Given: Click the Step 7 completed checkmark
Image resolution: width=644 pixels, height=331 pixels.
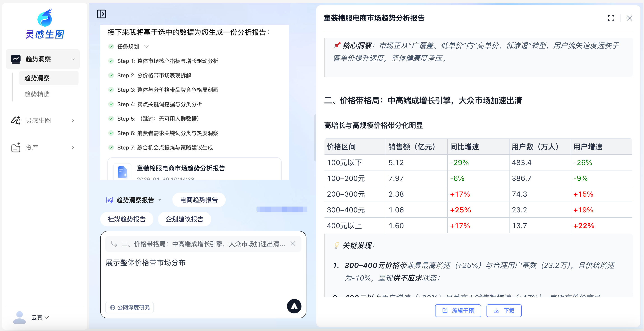Looking at the screenshot, I should (x=111, y=147).
